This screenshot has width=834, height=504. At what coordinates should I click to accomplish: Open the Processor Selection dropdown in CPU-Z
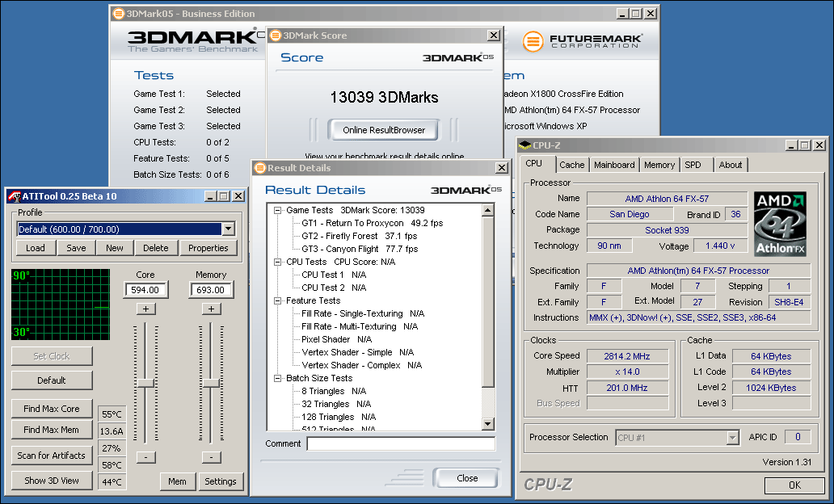coord(732,438)
